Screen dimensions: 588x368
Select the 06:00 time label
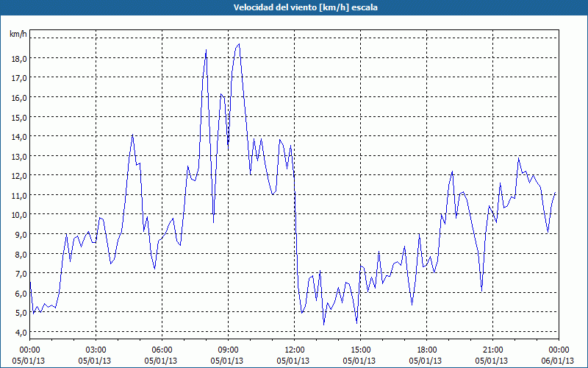point(162,350)
